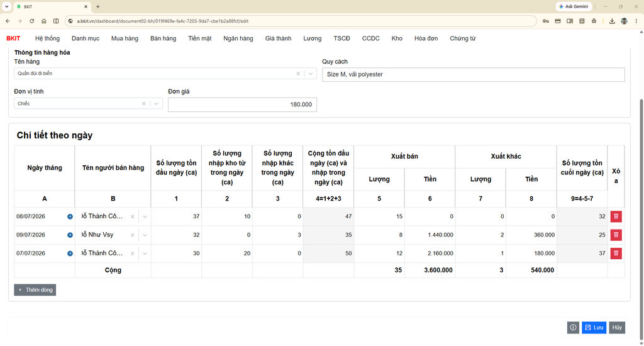Click the info icon button beside Lưu
Image resolution: width=644 pixels, height=346 pixels.
[x=573, y=328]
